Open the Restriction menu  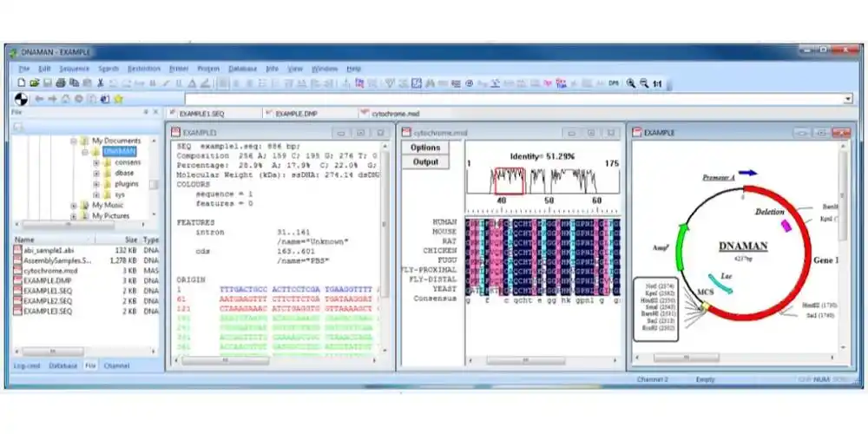click(144, 69)
